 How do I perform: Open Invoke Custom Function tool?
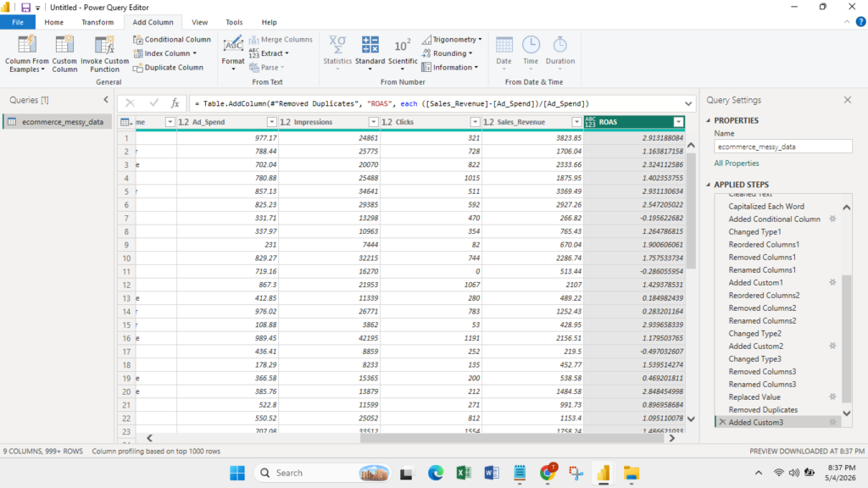104,53
